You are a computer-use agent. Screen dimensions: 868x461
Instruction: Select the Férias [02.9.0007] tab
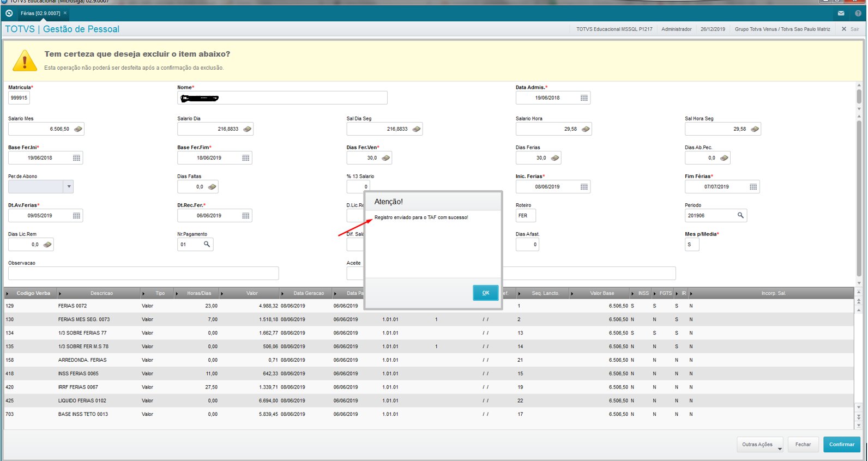point(40,13)
